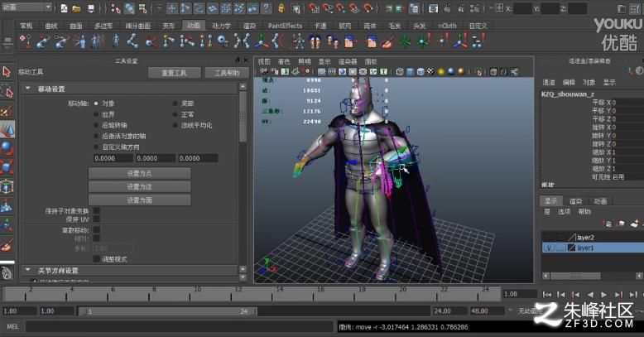Click the green star shelf icon

click(x=406, y=41)
